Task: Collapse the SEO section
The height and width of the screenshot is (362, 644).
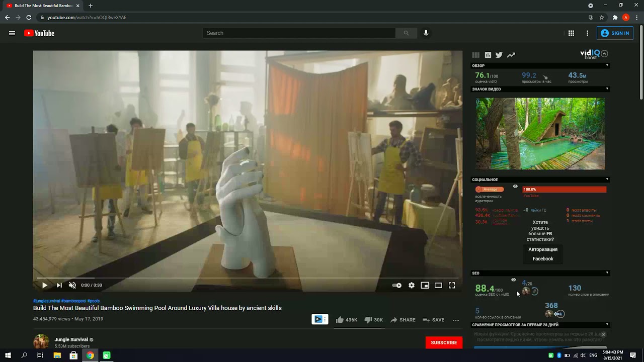Action: click(x=607, y=273)
